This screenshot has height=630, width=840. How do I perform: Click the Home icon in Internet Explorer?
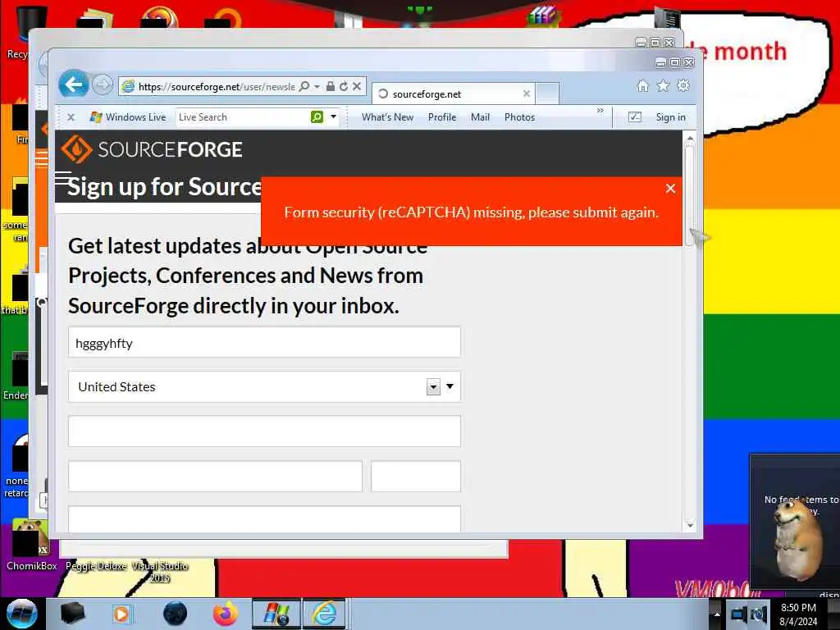(x=643, y=85)
